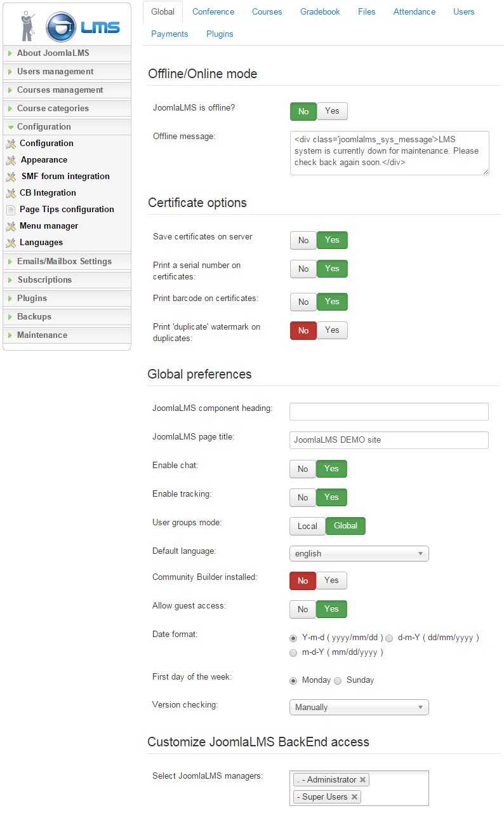Screen dimensions: 504x813
Task: Choose Monday as first day of week
Action: click(x=293, y=680)
